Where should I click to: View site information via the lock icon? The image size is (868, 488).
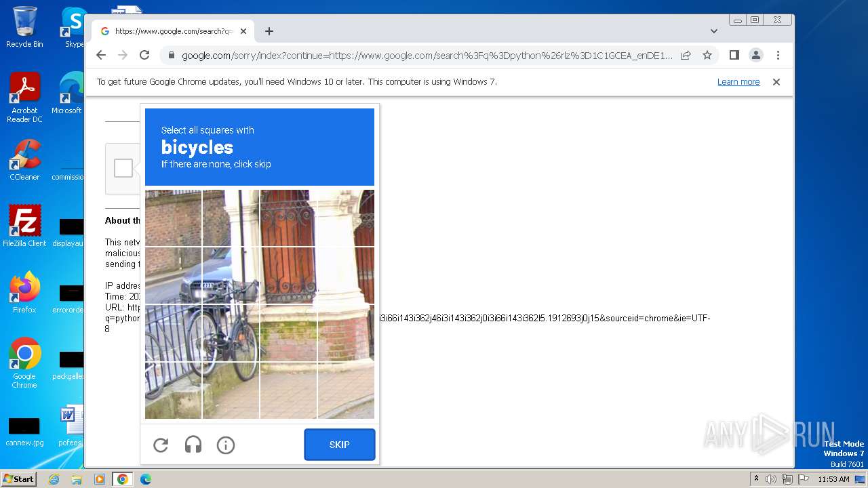tap(172, 56)
